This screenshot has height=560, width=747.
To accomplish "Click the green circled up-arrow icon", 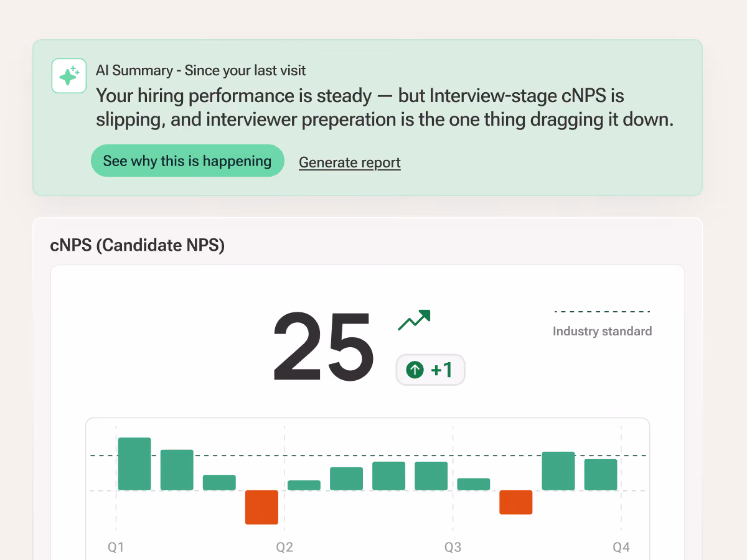I will (x=415, y=370).
